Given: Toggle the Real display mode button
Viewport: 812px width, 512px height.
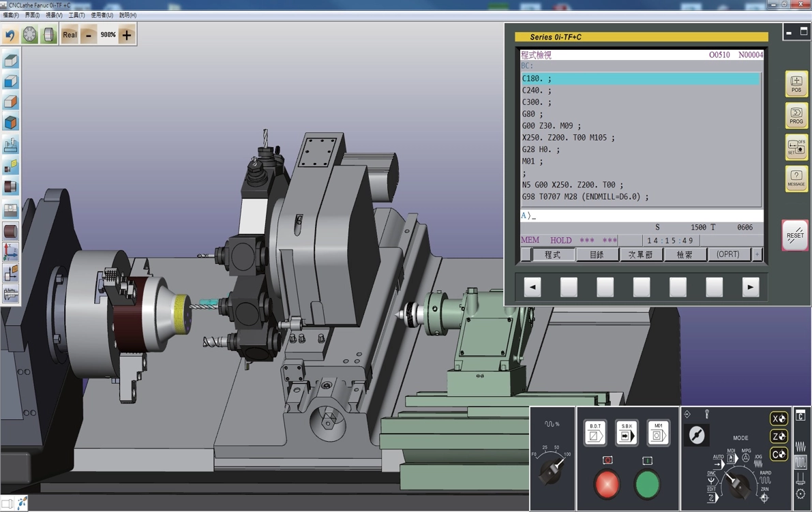Looking at the screenshot, I should 70,35.
